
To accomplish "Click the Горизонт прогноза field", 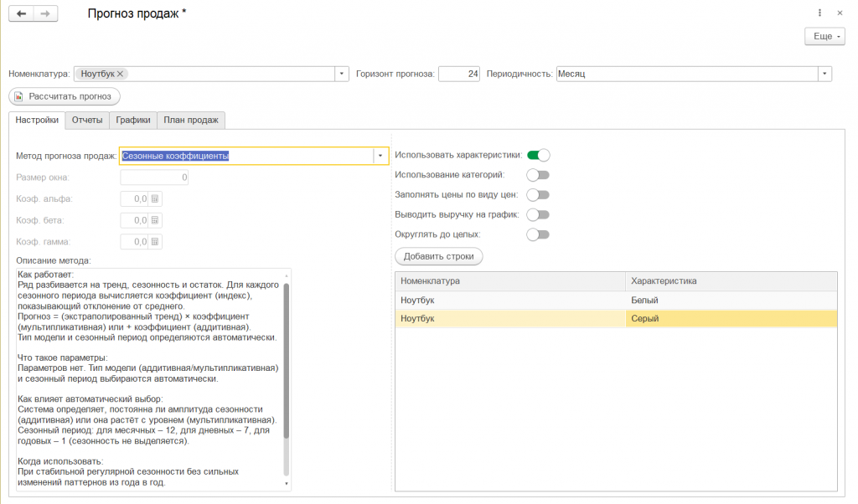I will pos(459,74).
